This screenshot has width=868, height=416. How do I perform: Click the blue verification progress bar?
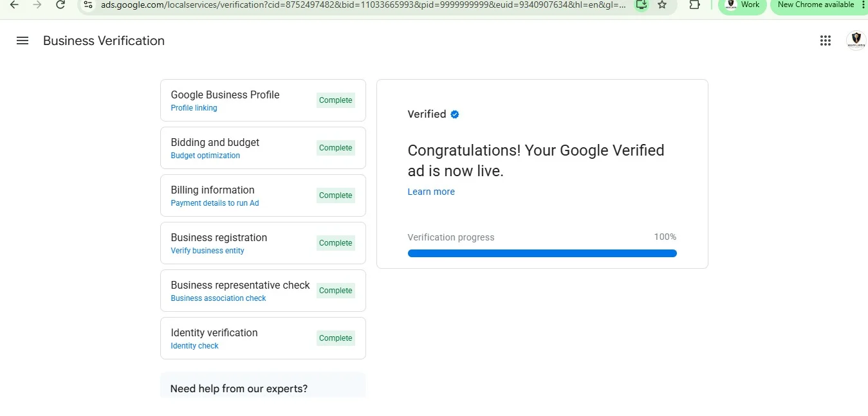542,253
